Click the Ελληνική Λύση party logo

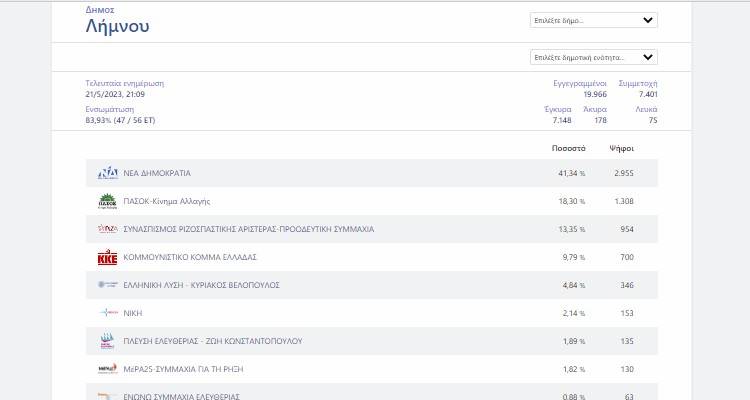(x=107, y=285)
